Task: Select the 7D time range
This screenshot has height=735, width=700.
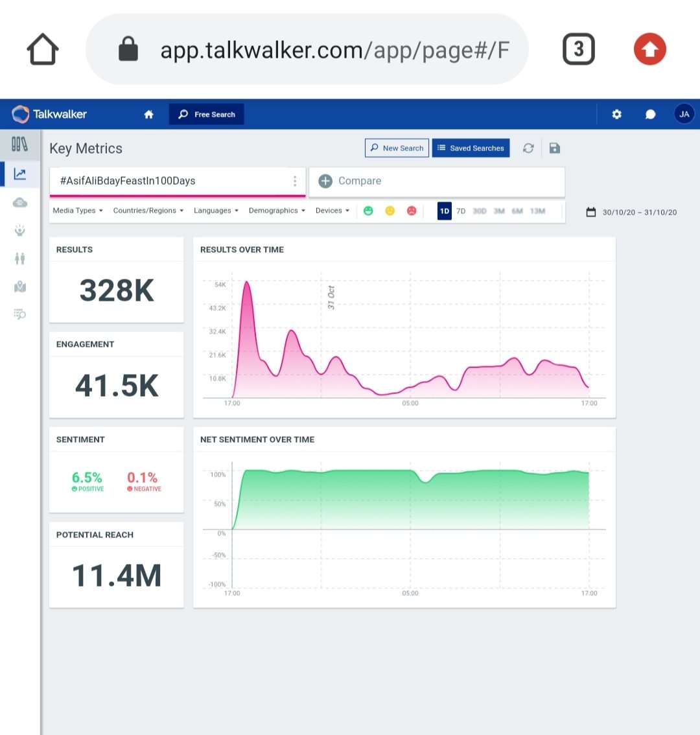Action: tap(461, 211)
